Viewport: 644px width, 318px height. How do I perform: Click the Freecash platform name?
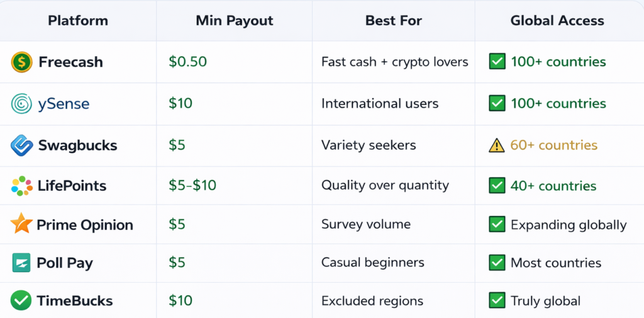pyautogui.click(x=70, y=62)
